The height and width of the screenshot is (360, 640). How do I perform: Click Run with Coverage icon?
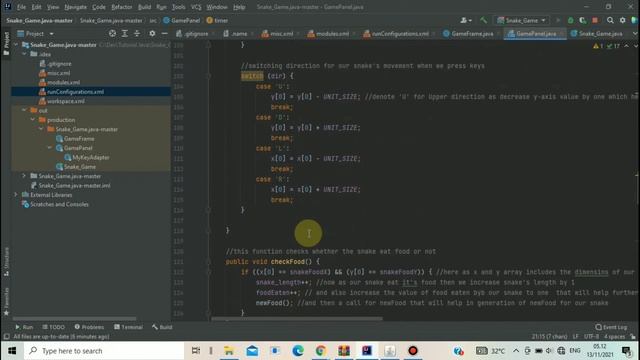pyautogui.click(x=583, y=20)
